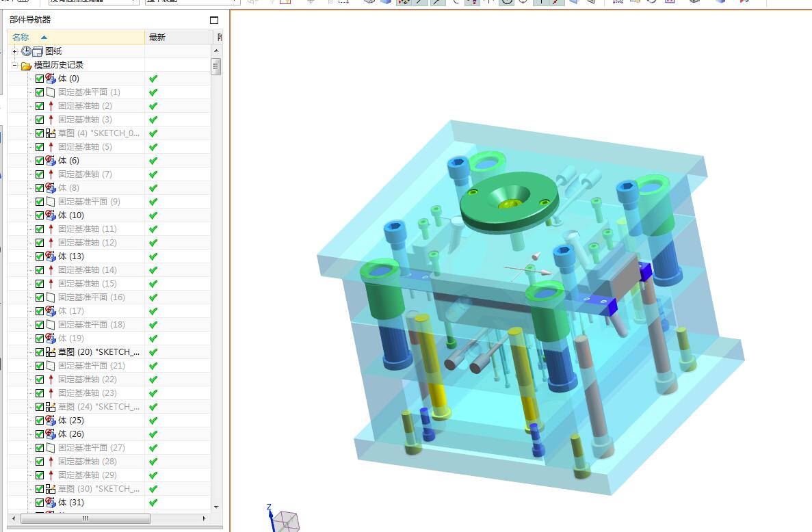The width and height of the screenshot is (812, 532).
Task: Click the 部件导航器 panel title
Action: tap(30, 20)
